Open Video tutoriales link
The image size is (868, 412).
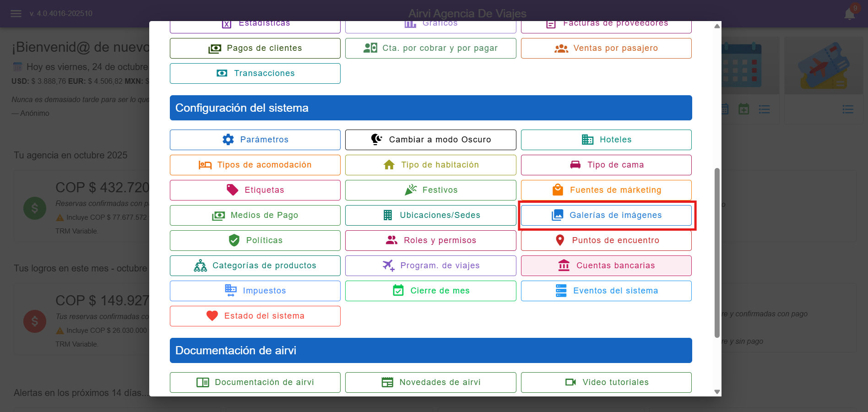click(x=606, y=382)
